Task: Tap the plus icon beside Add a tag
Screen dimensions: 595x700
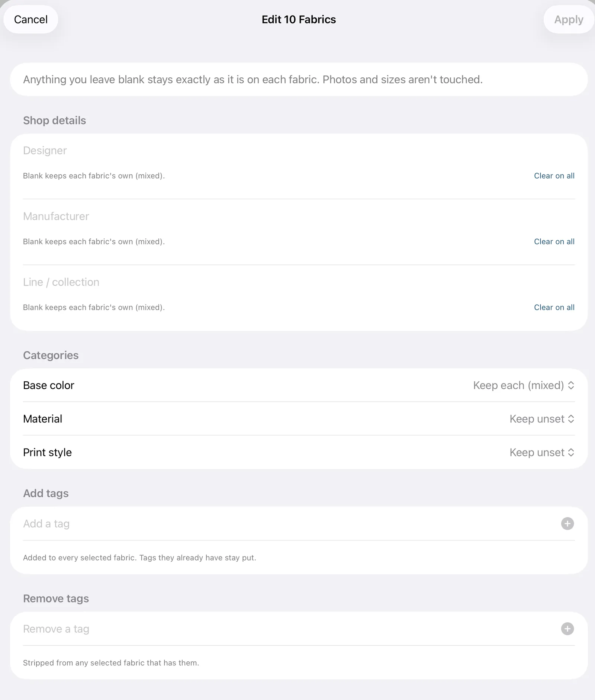Action: coord(567,524)
